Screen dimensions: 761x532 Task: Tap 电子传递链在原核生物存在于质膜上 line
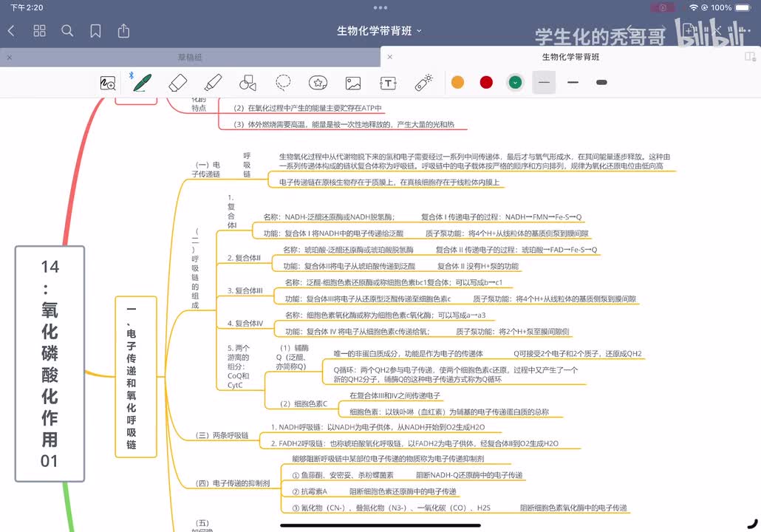click(389, 182)
